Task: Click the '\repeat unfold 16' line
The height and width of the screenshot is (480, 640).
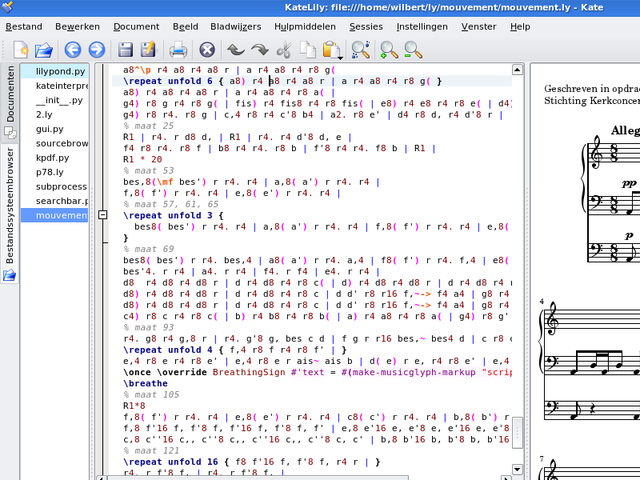Action: [x=251, y=462]
